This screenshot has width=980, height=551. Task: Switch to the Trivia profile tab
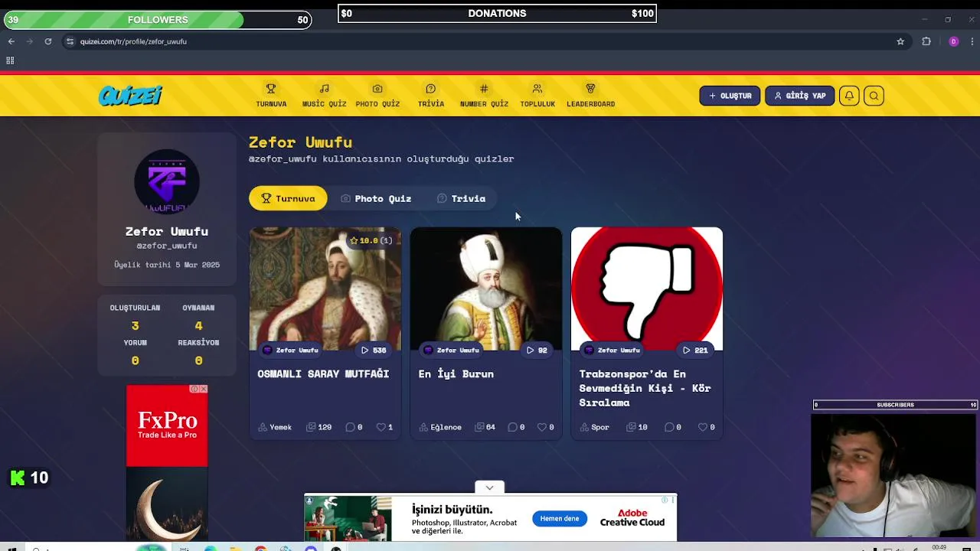pyautogui.click(x=461, y=198)
